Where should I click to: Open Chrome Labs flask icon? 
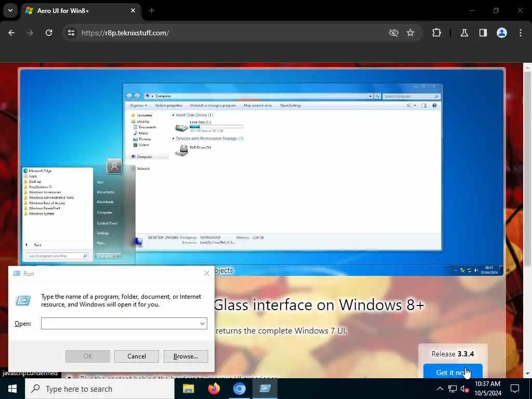click(x=464, y=33)
